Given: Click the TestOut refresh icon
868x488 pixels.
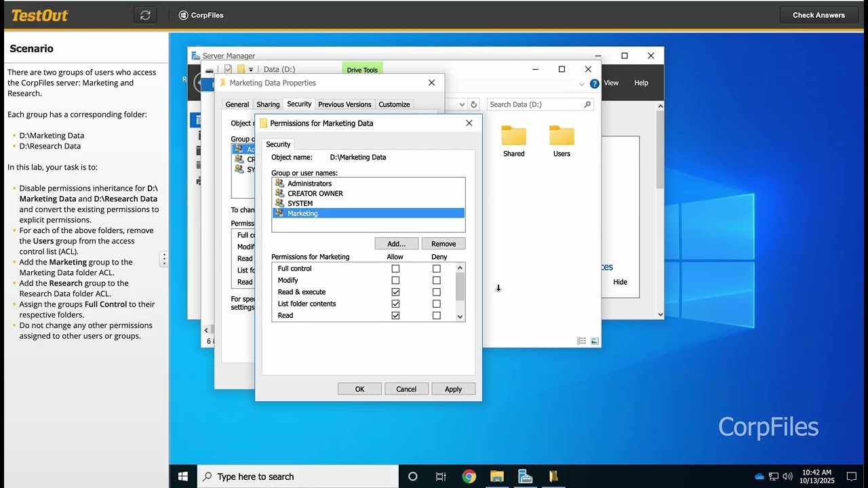Looking at the screenshot, I should coord(145,15).
